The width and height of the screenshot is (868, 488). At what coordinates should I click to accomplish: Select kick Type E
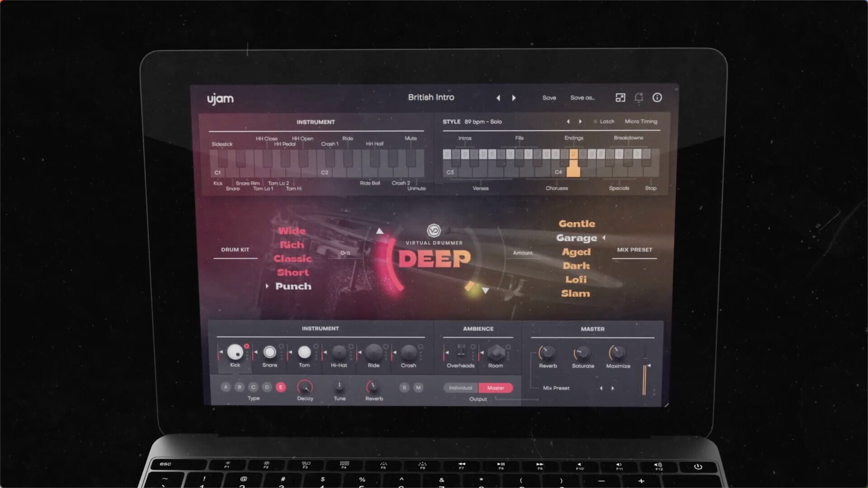point(281,387)
